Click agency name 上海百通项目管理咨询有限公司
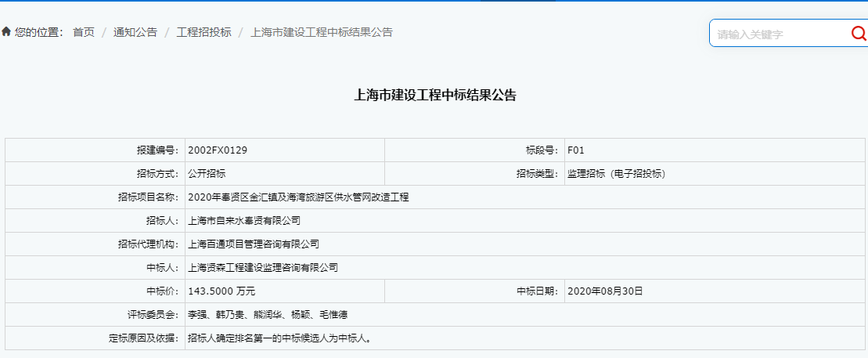868x358 pixels. click(254, 244)
